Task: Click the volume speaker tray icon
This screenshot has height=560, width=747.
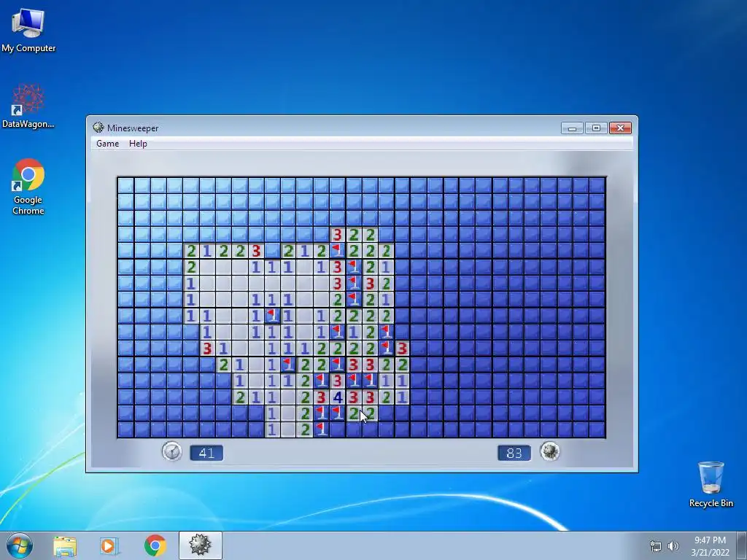Action: tap(673, 545)
